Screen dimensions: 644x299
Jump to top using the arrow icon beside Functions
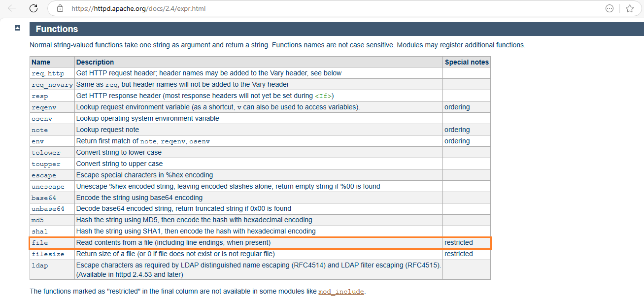pos(18,28)
